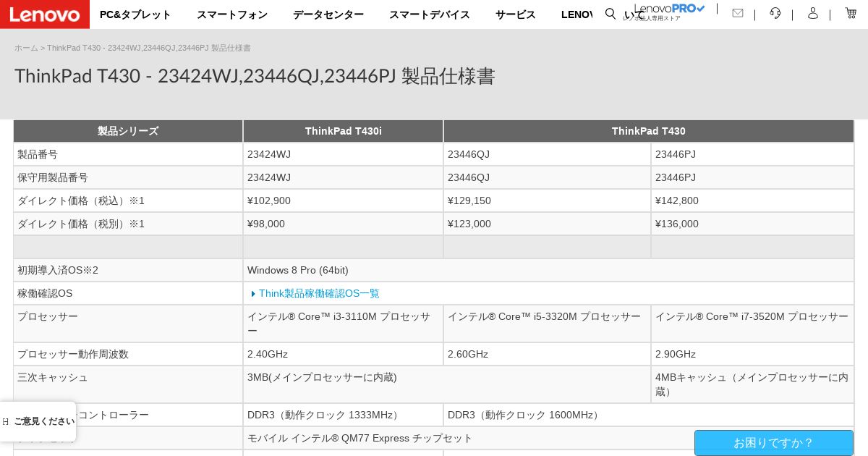Screen dimensions: 868x456
Task: Open the support headset icon
Action: 775,13
